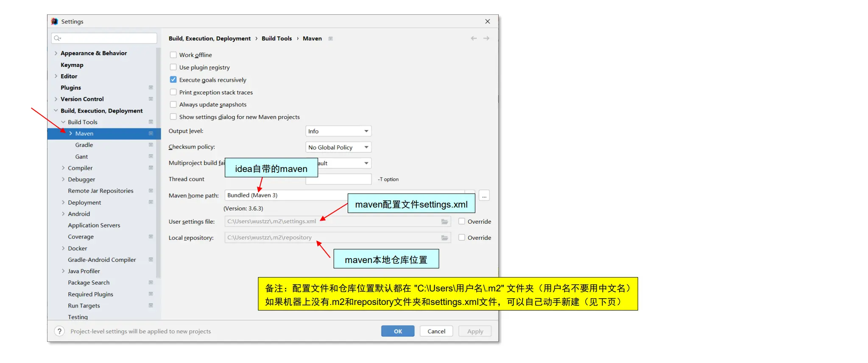
Task: Click the Maven home path combo field
Action: click(350, 195)
